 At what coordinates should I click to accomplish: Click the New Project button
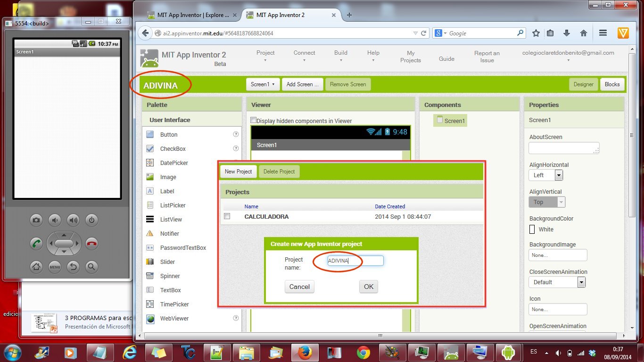pos(238,172)
